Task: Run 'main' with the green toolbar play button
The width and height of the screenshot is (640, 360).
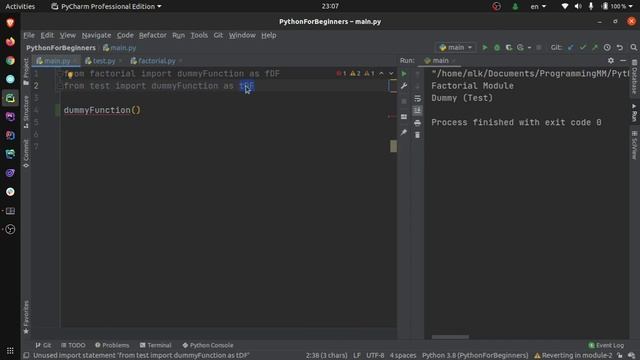Action: point(484,48)
